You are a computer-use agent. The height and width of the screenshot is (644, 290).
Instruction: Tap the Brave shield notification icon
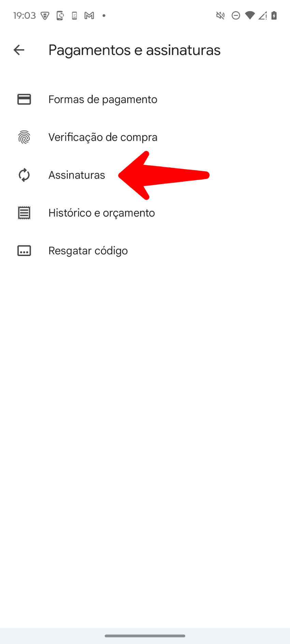45,16
